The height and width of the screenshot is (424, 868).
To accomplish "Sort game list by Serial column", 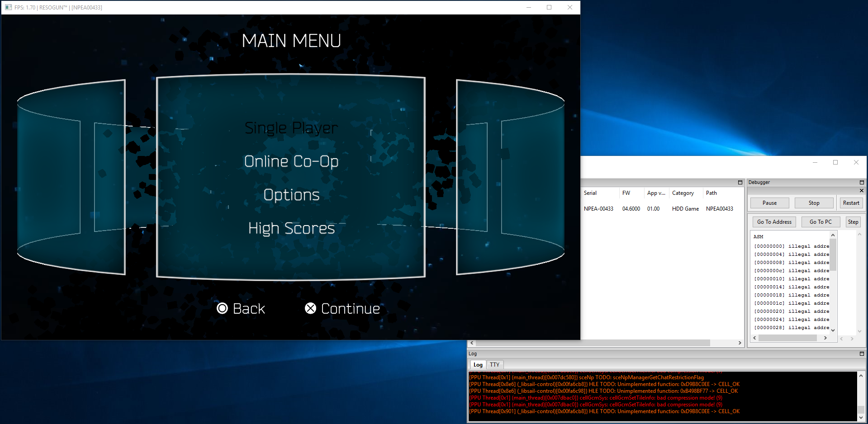I will click(600, 193).
